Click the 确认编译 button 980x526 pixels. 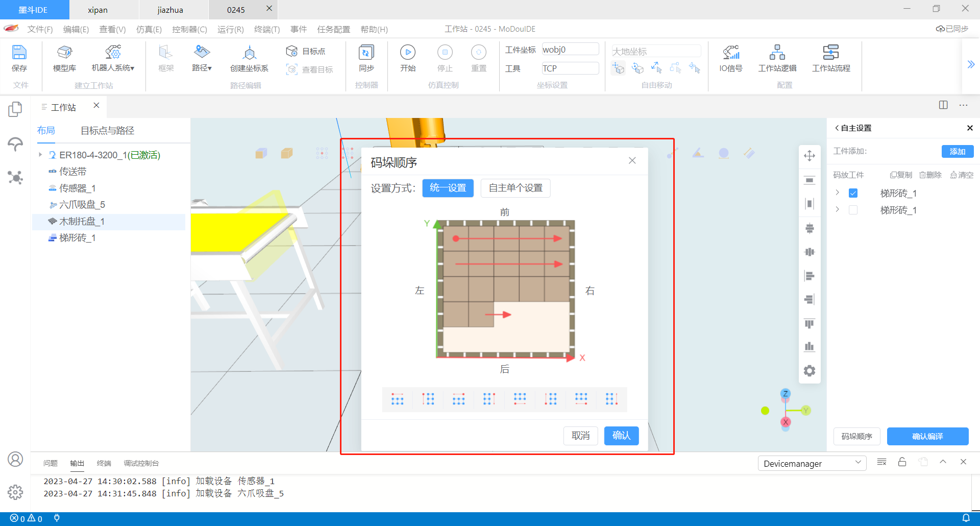click(927, 436)
